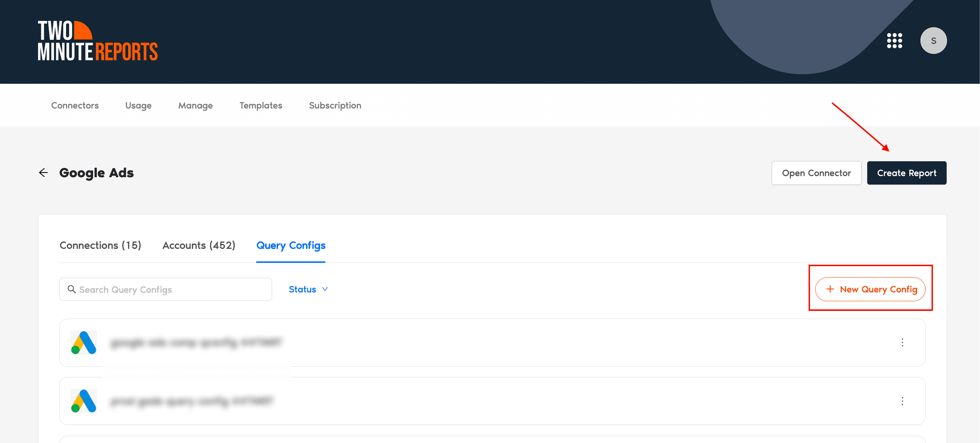Image resolution: width=980 pixels, height=443 pixels.
Task: Open three-dot menu of first query config
Action: (x=902, y=343)
